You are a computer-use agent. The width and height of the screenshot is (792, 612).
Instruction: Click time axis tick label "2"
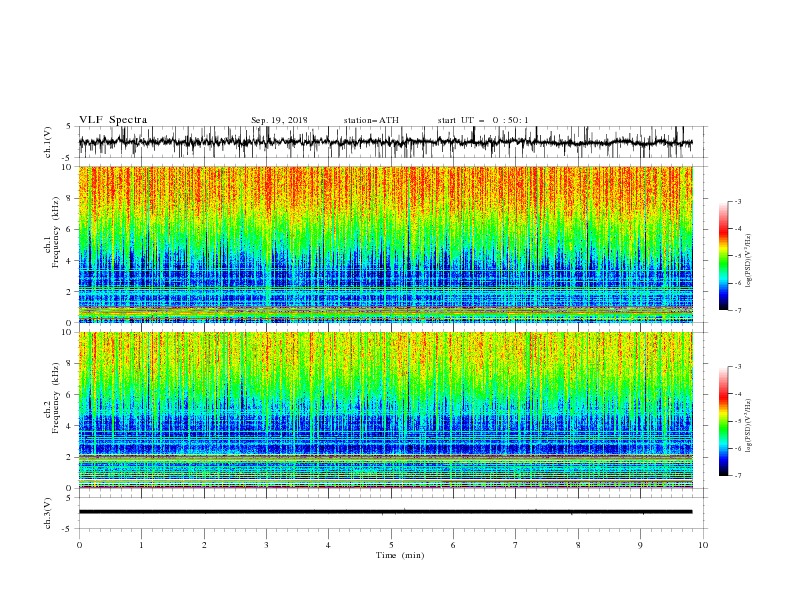204,545
